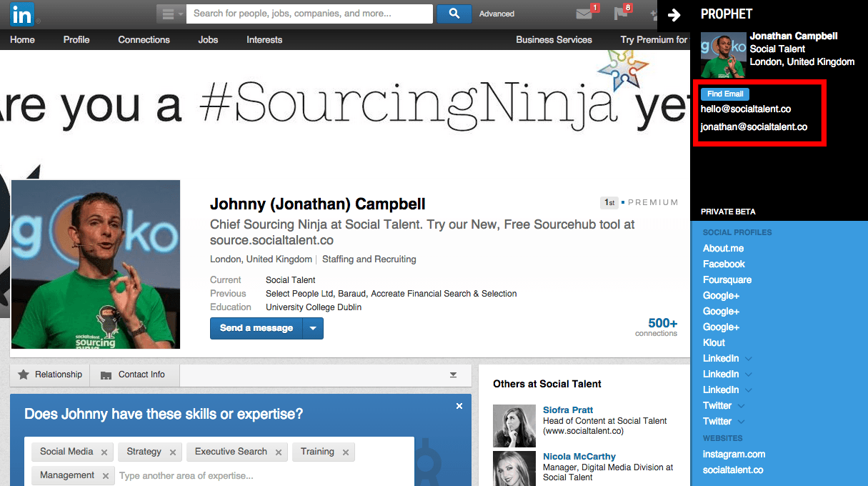Expand the first Twitter entry chevron

point(742,405)
